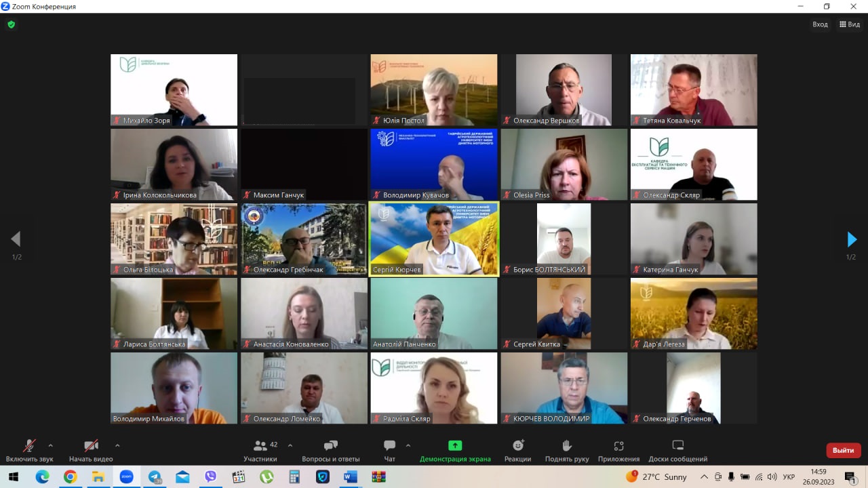
Task: Raise hand with Поднять руку
Action: pyautogui.click(x=567, y=451)
